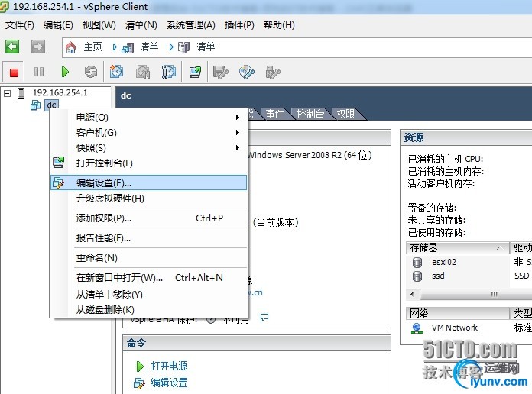Viewport: 532px width, 394px height.
Task: Switch to the 权限 tab
Action: tap(345, 114)
